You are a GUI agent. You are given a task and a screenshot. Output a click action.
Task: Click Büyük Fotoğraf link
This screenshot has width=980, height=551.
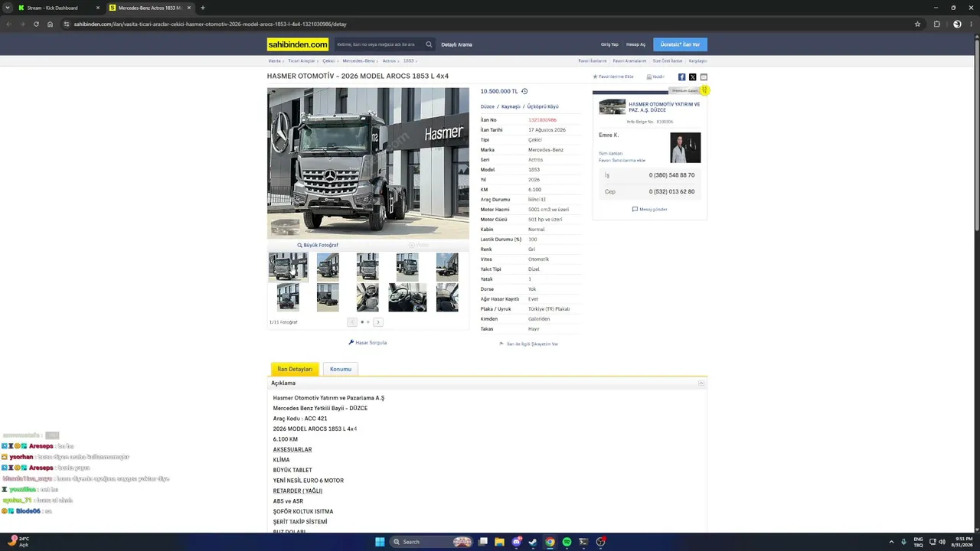[x=318, y=245]
